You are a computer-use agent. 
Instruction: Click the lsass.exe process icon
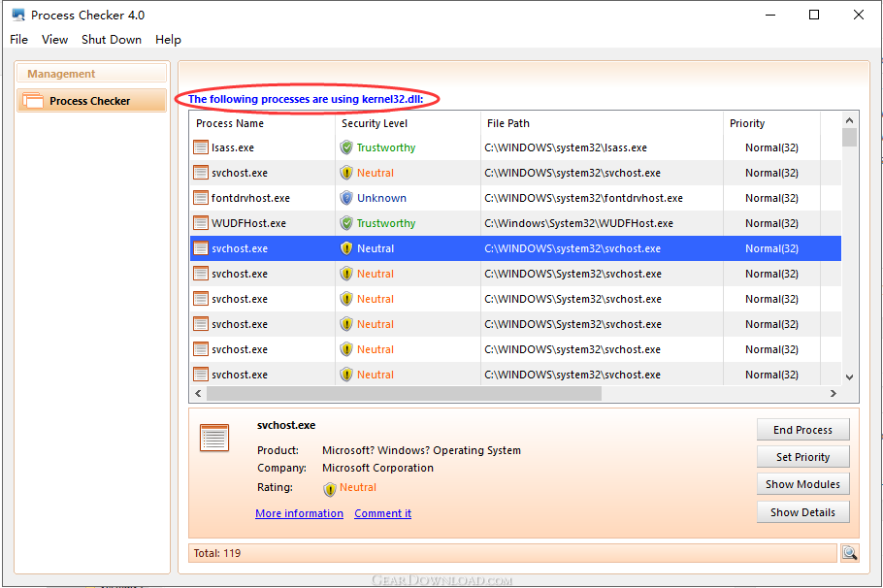point(201,147)
